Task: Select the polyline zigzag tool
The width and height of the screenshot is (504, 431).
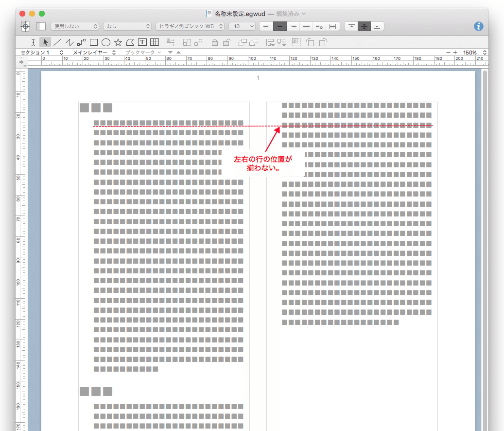Action: (70, 42)
